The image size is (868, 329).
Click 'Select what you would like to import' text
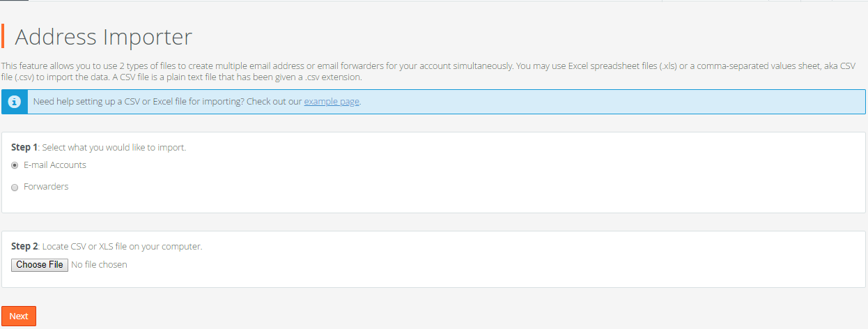[114, 148]
